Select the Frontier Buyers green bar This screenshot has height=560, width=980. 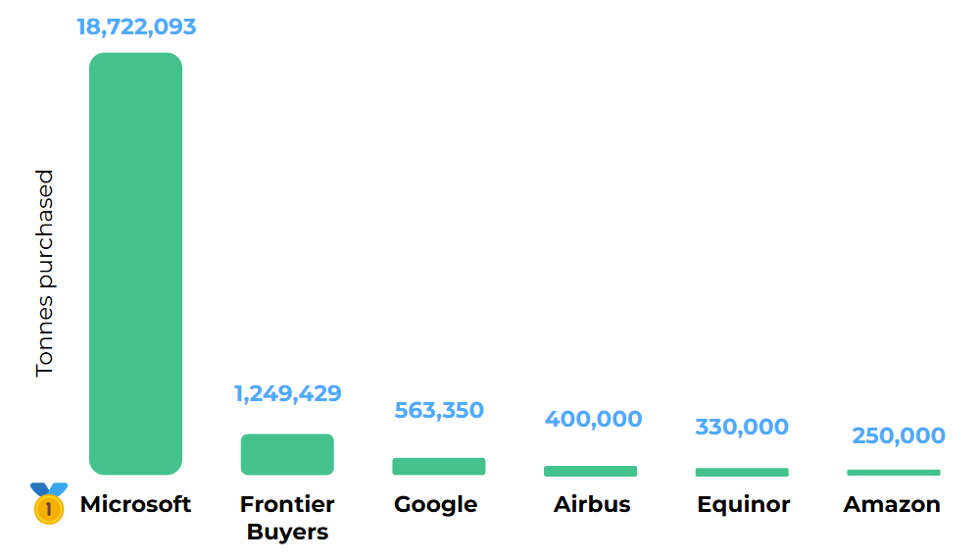click(287, 454)
